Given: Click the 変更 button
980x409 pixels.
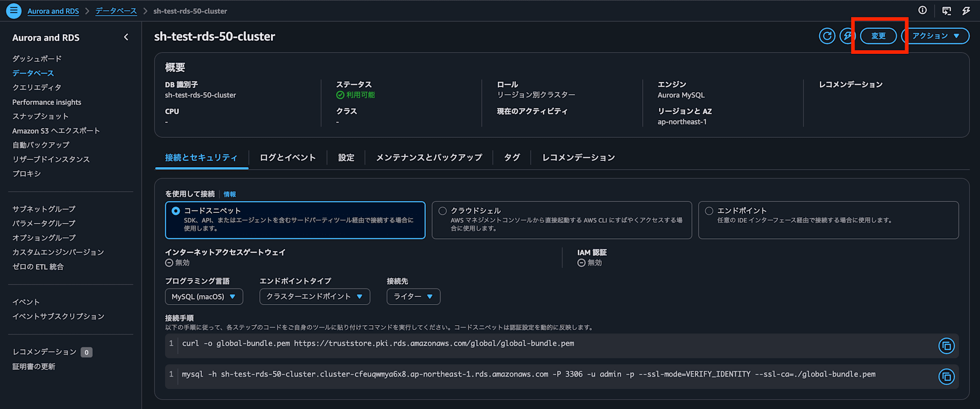Looking at the screenshot, I should tap(879, 36).
